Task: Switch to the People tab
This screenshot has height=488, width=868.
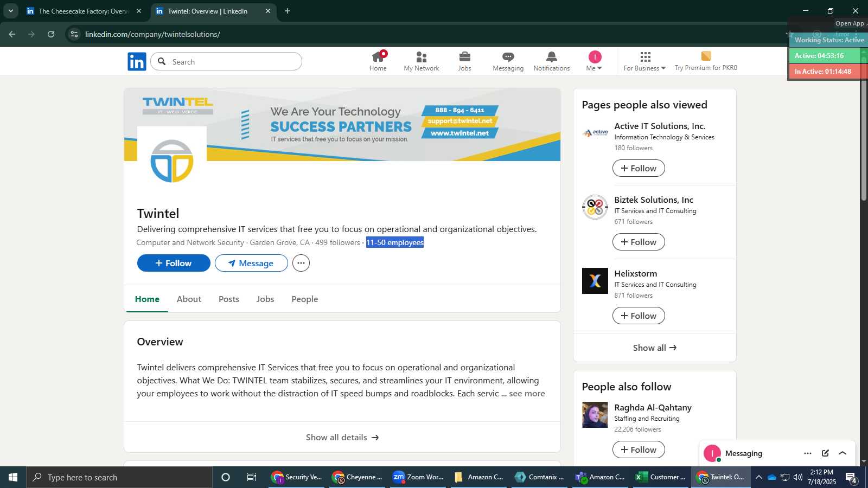Action: (x=305, y=299)
